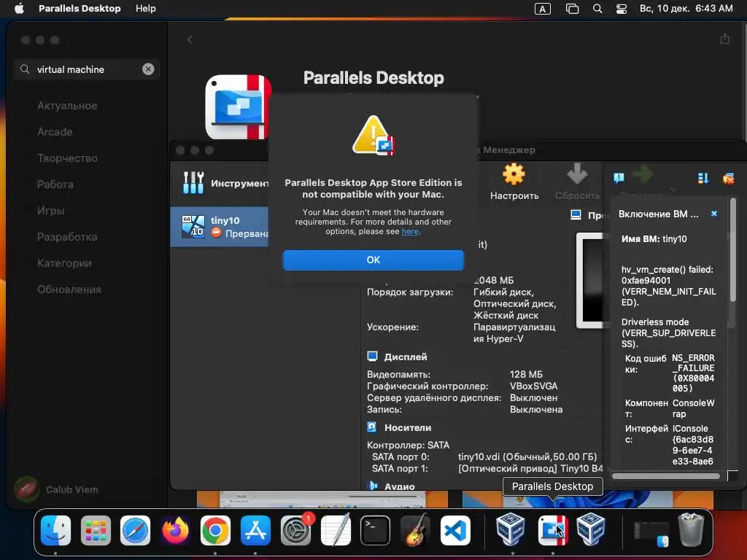Image resolution: width=747 pixels, height=560 pixels.
Task: Open the 'here' link in the alert
Action: pyautogui.click(x=410, y=231)
